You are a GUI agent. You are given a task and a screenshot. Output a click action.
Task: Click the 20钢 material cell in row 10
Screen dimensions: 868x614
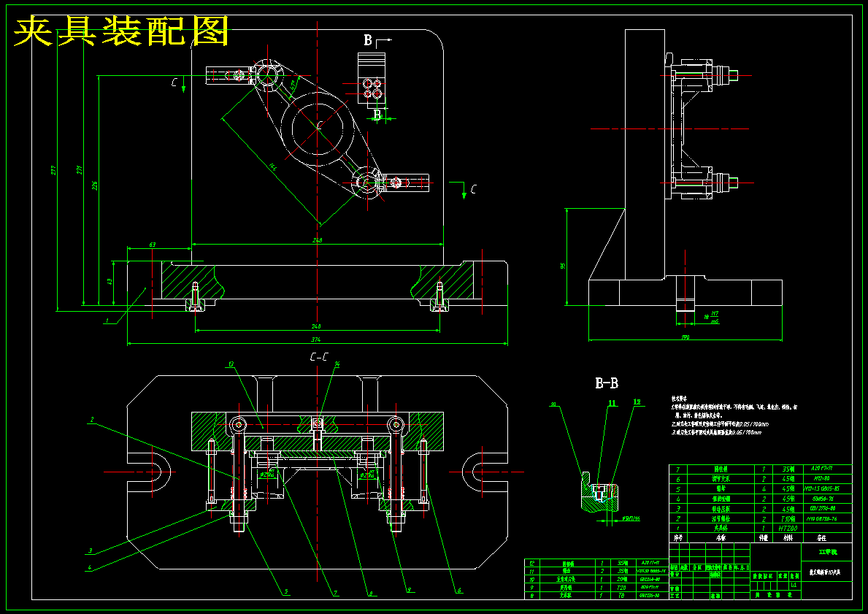pos(622,579)
